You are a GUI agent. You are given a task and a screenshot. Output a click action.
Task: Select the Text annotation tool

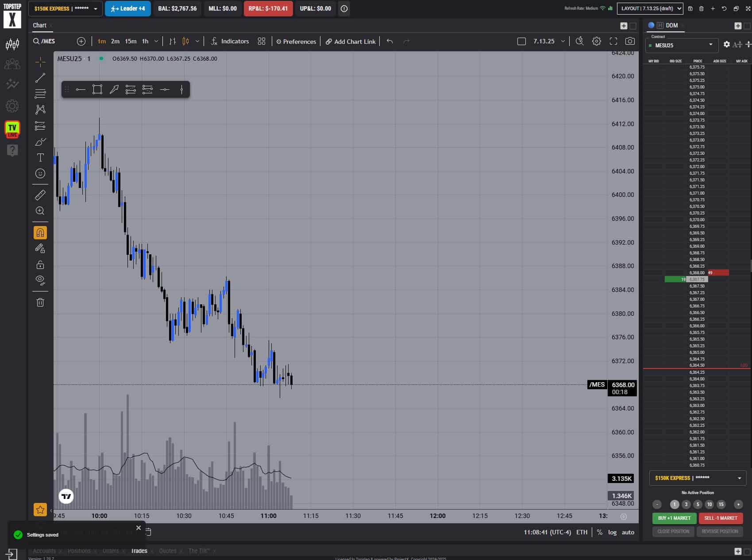point(40,157)
